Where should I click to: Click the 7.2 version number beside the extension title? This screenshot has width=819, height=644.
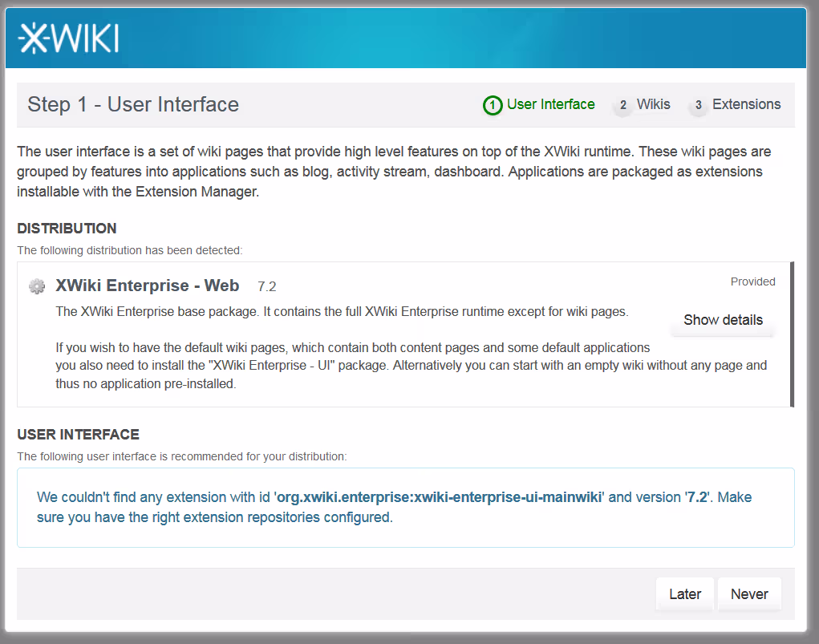266,286
